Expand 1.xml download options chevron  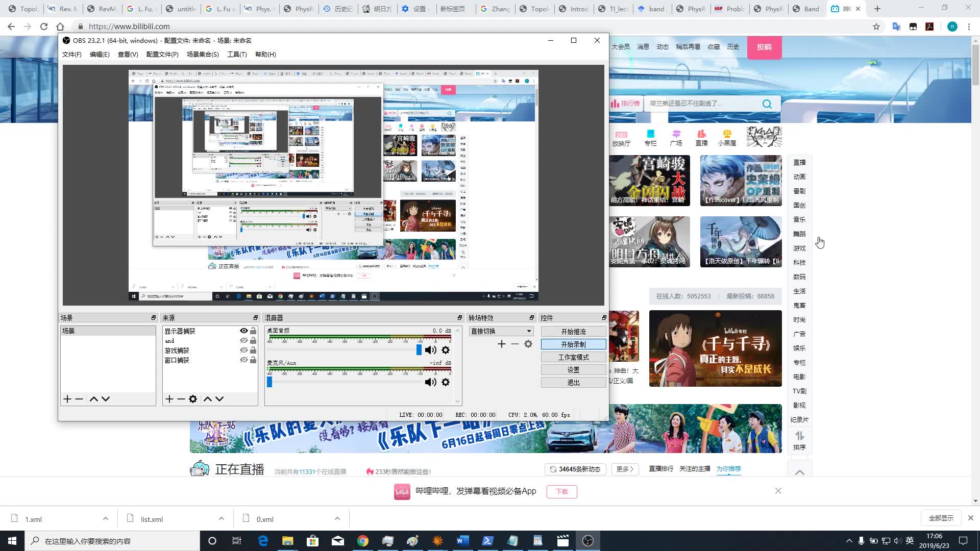pos(106,519)
